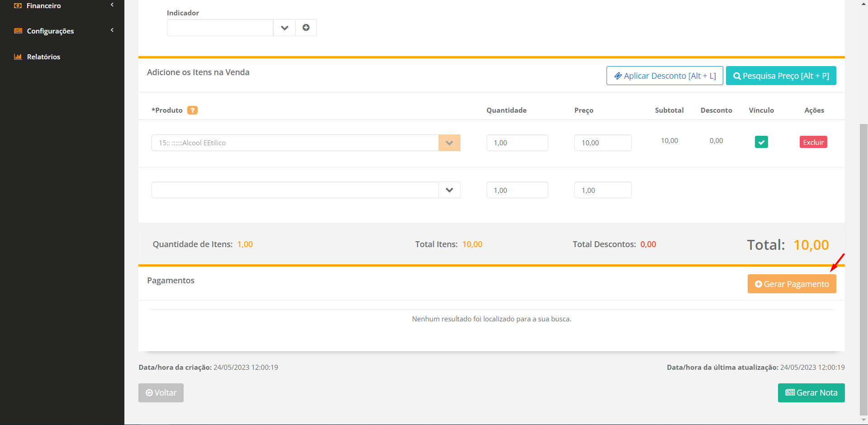The image size is (868, 425).
Task: Click the plus icon beside Indicador field
Action: (x=306, y=28)
